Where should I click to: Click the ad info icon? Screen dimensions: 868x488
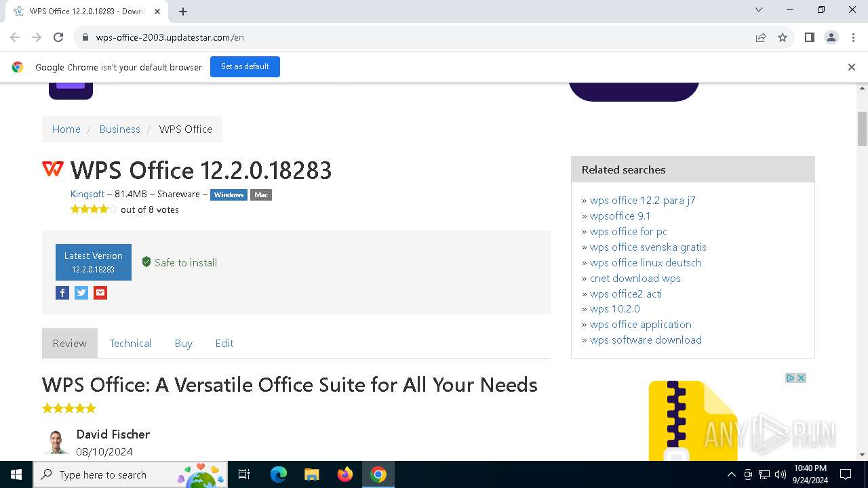point(790,378)
